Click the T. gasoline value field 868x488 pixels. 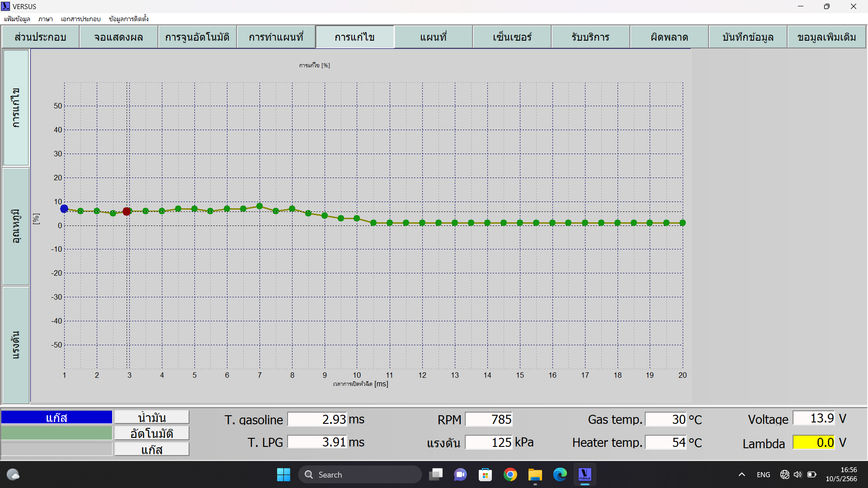[x=317, y=419]
